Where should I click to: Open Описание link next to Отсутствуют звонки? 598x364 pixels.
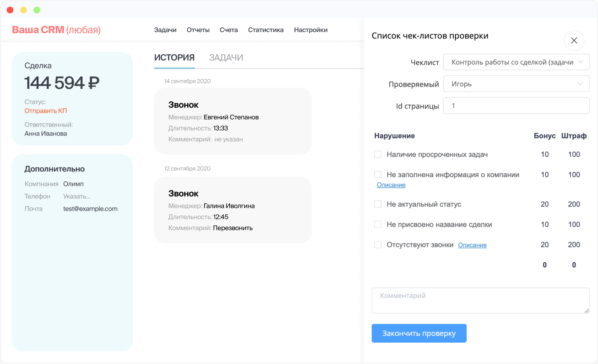pyautogui.click(x=472, y=245)
